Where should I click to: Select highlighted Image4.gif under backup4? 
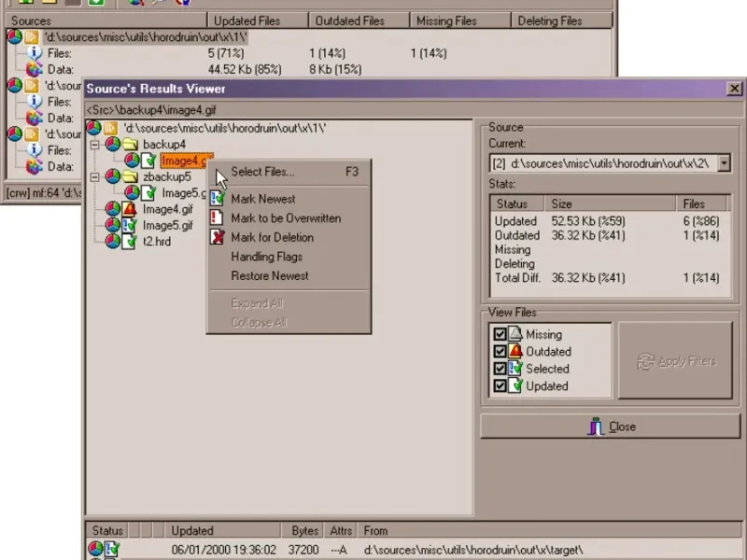186,161
